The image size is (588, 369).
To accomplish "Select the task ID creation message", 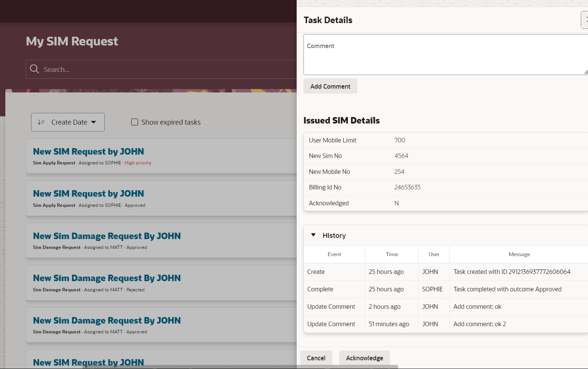I will click(x=512, y=272).
